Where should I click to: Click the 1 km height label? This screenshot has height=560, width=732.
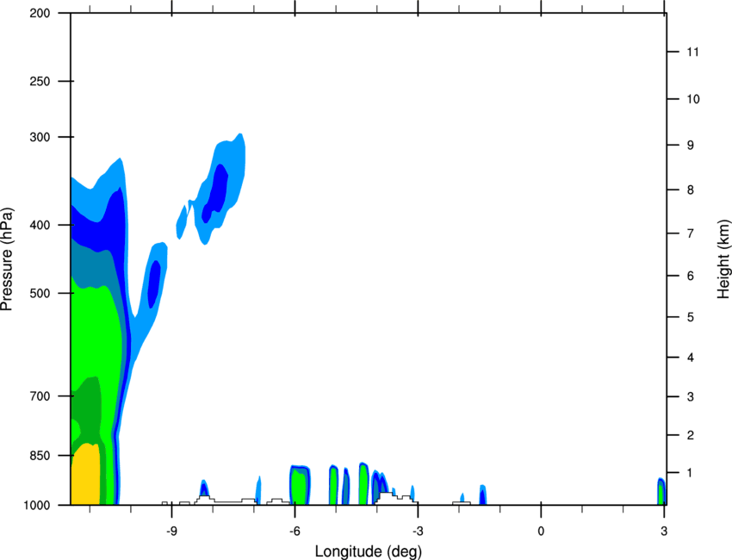pyautogui.click(x=690, y=473)
